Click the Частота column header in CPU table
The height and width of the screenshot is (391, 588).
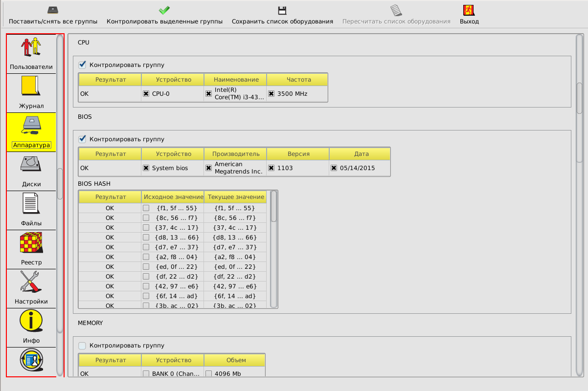pos(297,80)
